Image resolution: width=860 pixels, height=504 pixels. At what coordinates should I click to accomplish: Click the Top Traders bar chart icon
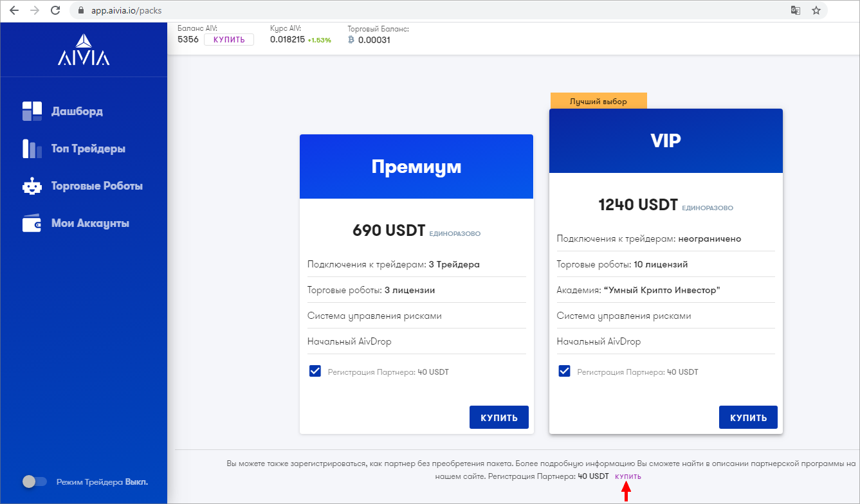32,148
